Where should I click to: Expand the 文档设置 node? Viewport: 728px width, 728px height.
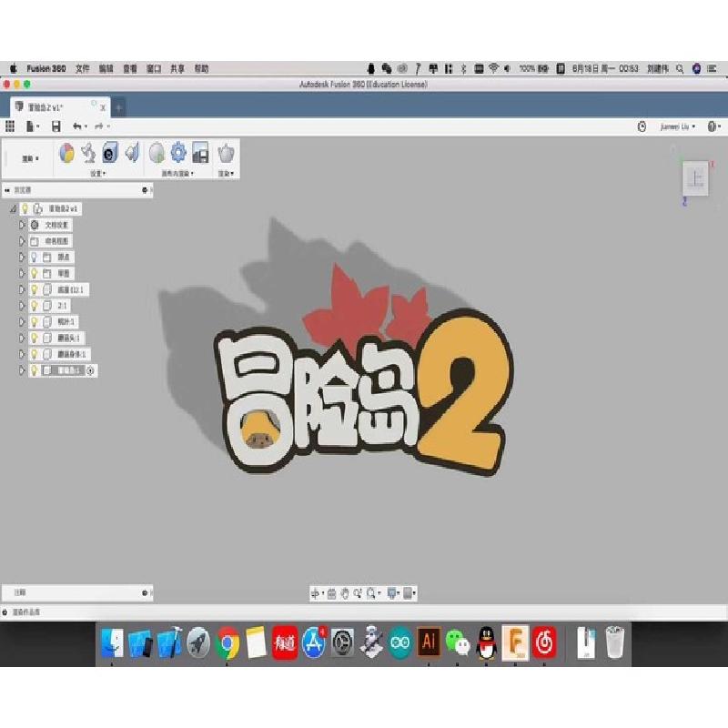pyautogui.click(x=21, y=225)
